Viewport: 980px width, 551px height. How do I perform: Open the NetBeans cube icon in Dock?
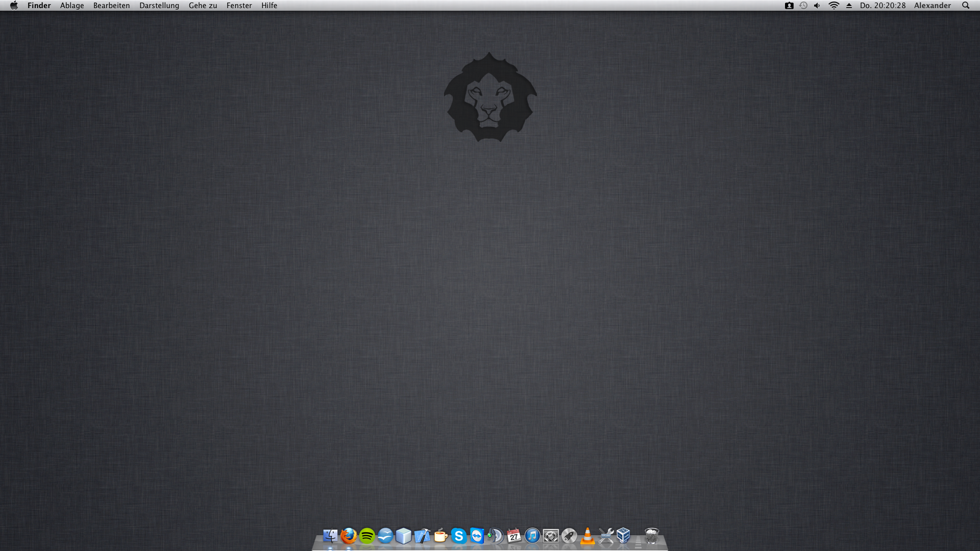[404, 536]
